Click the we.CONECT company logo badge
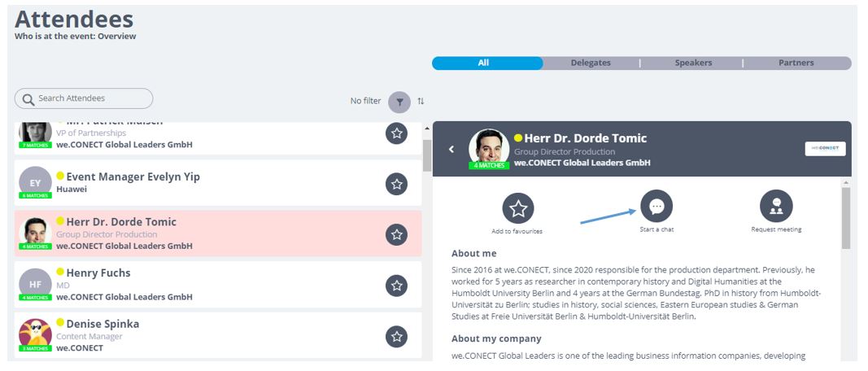The height and width of the screenshot is (371, 868). (826, 148)
